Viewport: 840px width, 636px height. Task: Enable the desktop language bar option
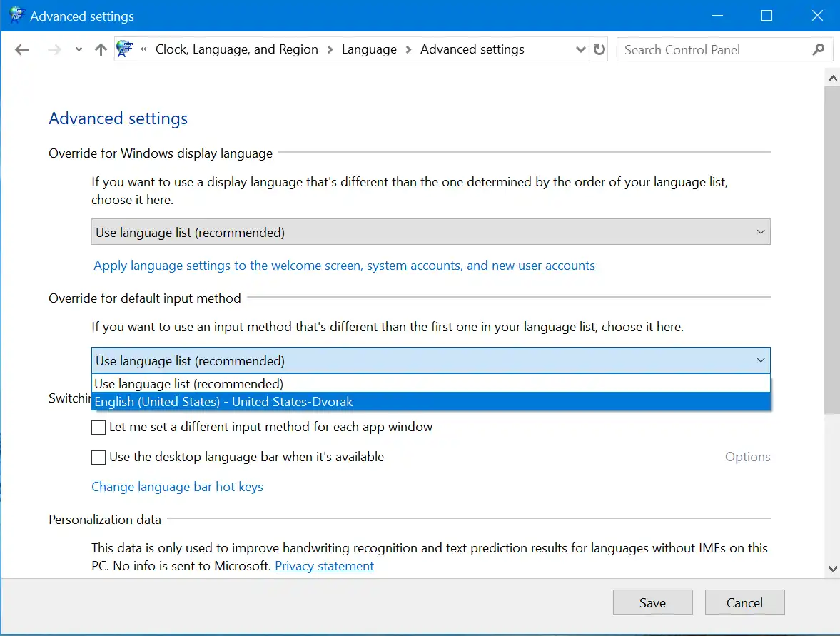98,457
